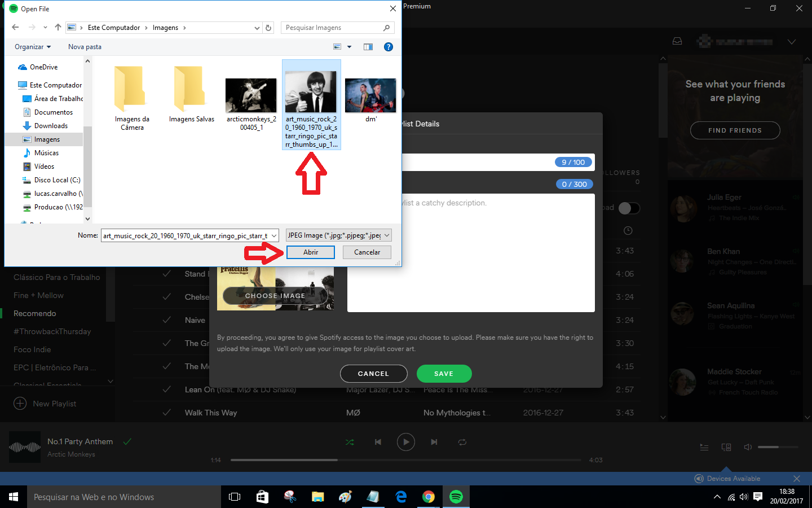Open Recomendo playlist in Spotify sidebar

click(35, 313)
